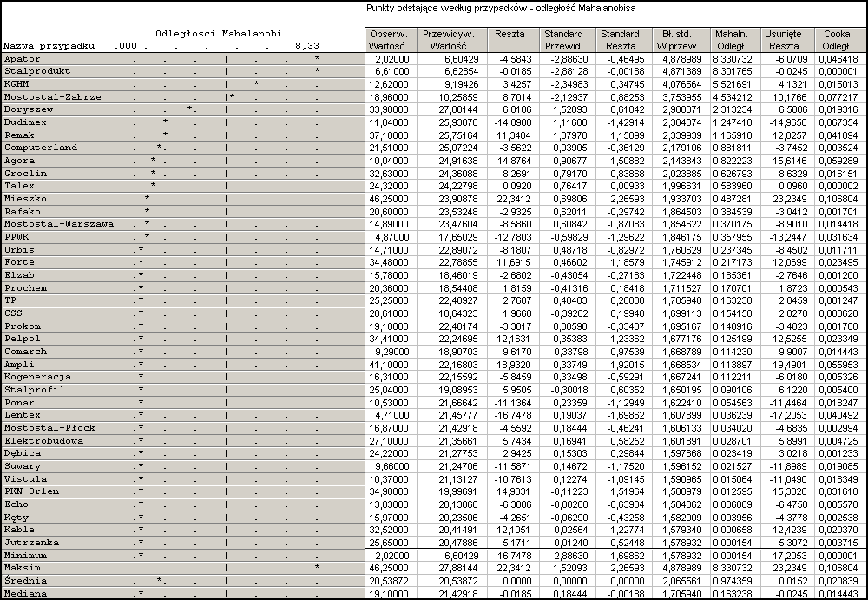
Task: Click the Prokom case name
Action: pyautogui.click(x=23, y=326)
